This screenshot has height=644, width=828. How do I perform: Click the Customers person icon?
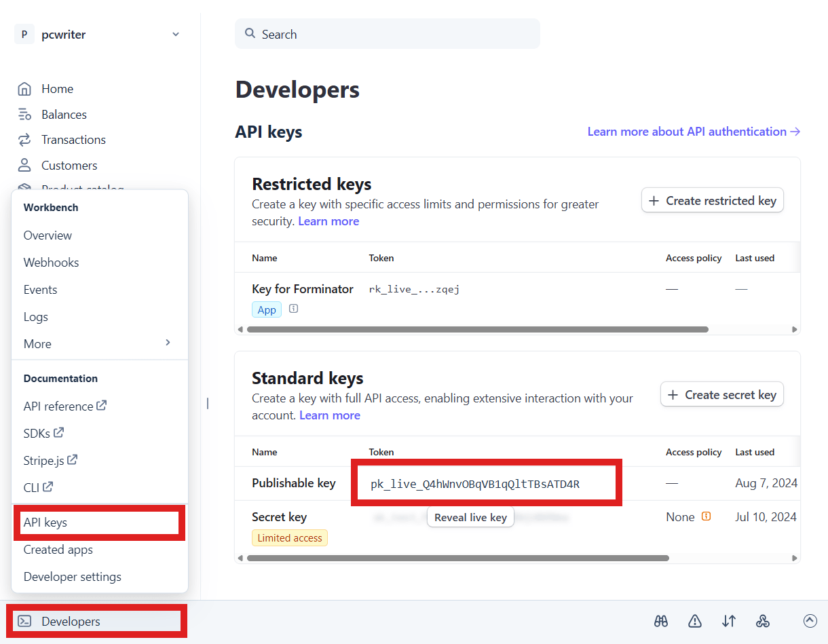[x=24, y=165]
